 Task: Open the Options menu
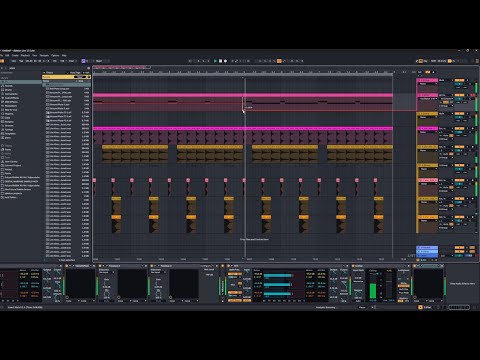55,55
